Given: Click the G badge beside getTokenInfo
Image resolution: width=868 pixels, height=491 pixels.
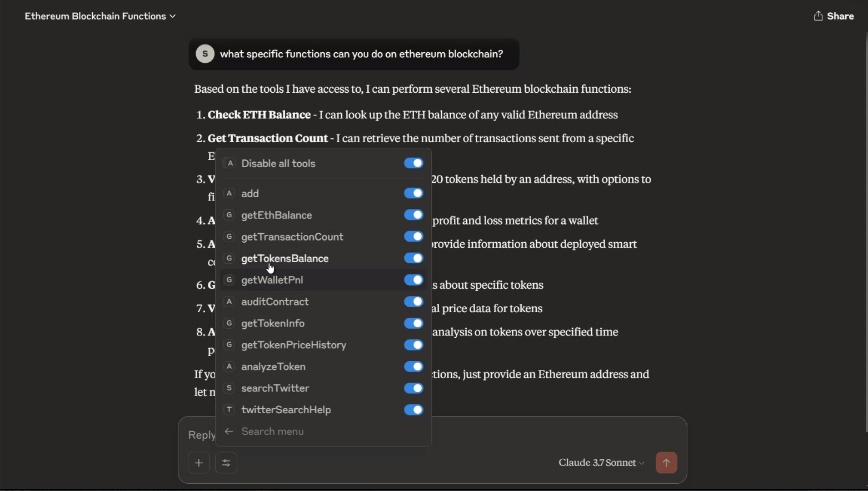Looking at the screenshot, I should coord(229,323).
